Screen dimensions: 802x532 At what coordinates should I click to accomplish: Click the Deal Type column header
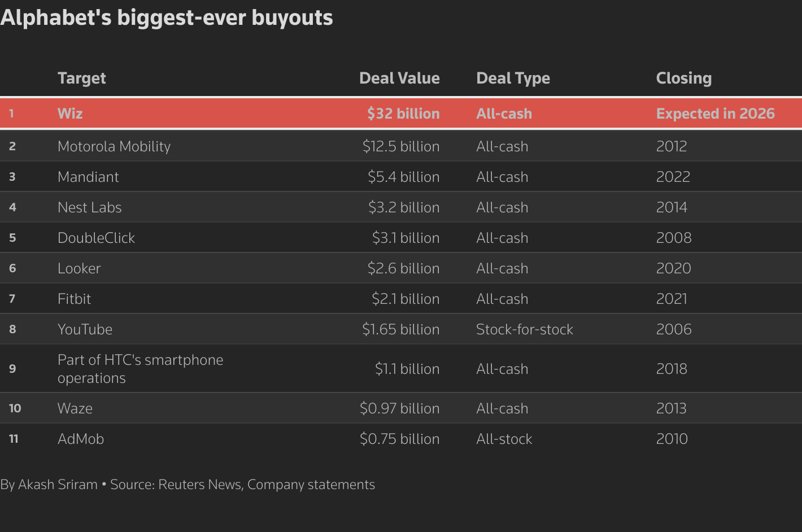[x=513, y=78]
